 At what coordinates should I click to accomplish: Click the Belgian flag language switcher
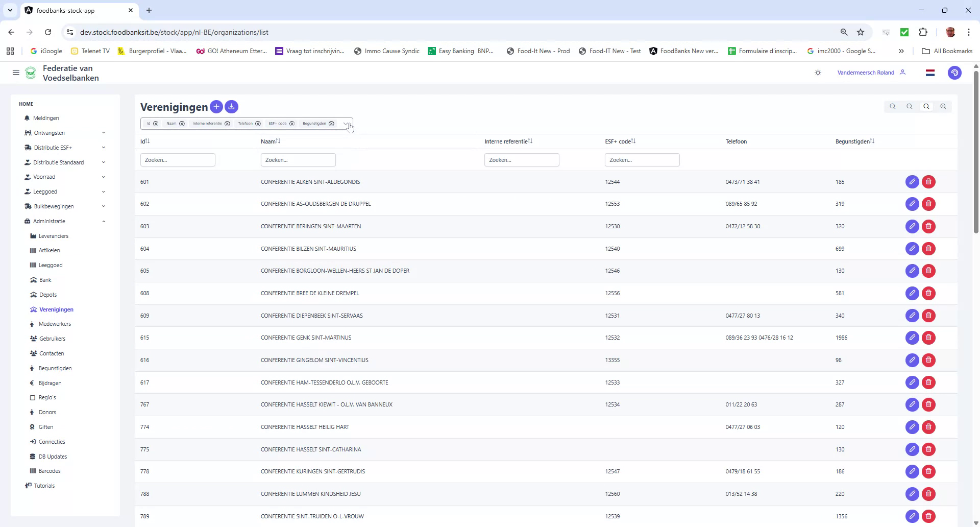(x=930, y=72)
